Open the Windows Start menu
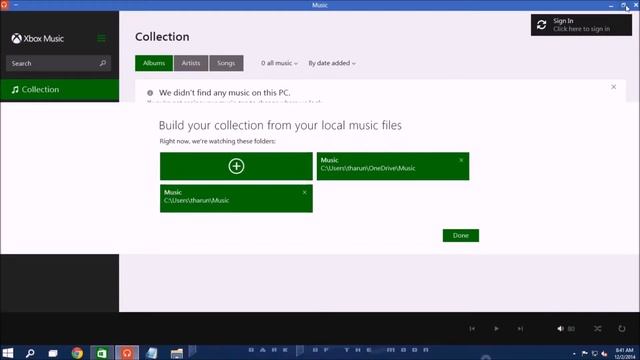 (x=8, y=353)
